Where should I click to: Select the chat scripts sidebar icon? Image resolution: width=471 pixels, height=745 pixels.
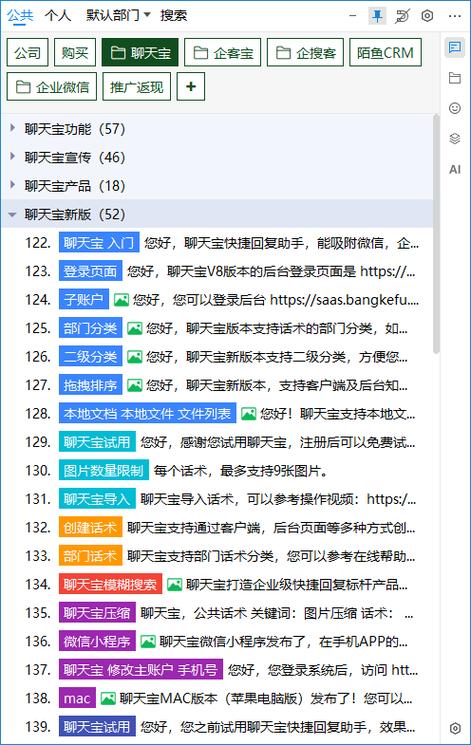coord(455,47)
